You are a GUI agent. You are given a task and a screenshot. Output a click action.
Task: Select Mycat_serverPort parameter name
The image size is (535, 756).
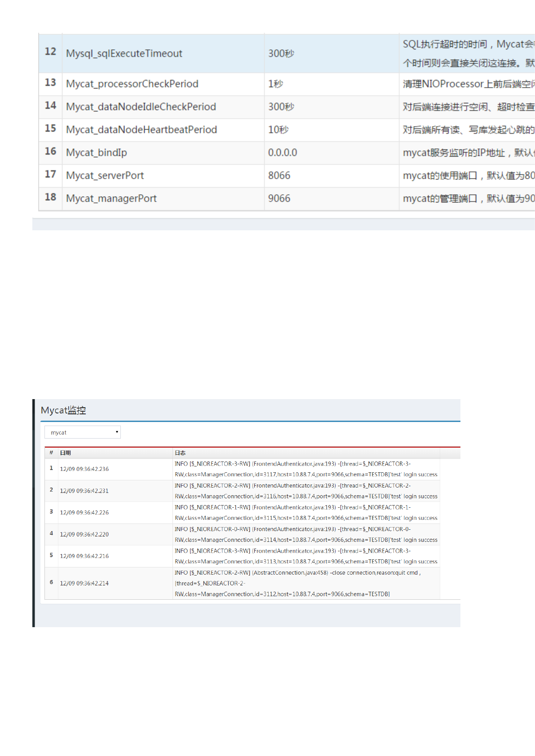105,176
